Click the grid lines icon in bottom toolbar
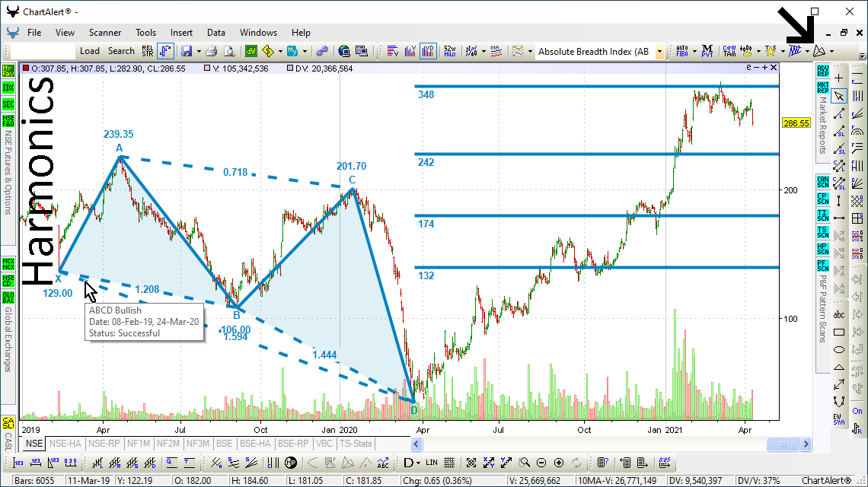The height and width of the screenshot is (487, 868). [449, 463]
